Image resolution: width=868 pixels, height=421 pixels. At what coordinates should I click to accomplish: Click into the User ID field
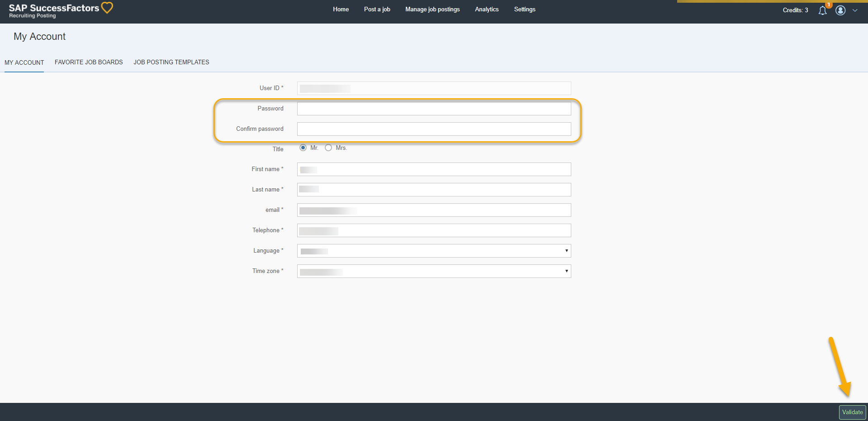click(x=434, y=88)
